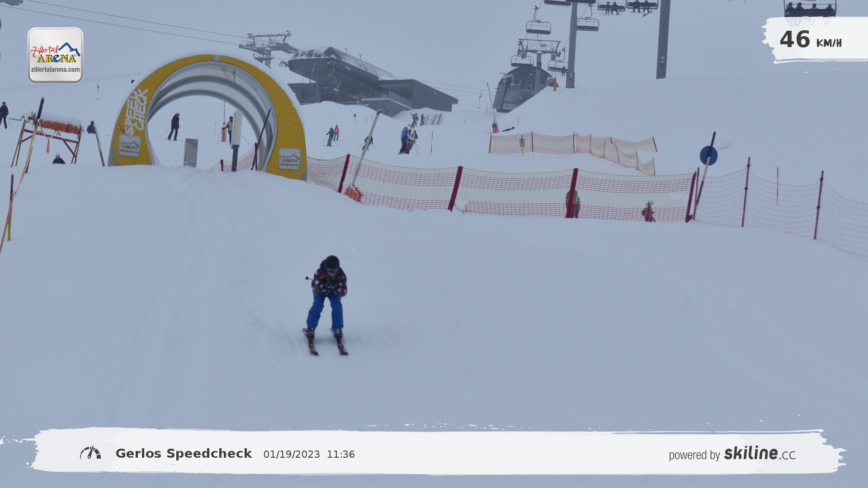Screen dimensions: 868x488
Task: Click the Zillertal Arena logo badge
Action: 55,55
